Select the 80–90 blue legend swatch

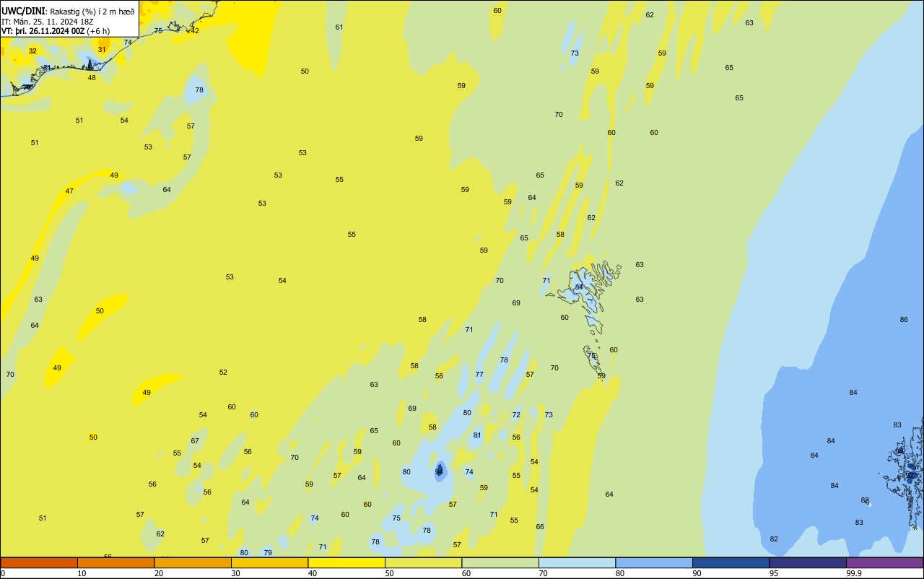654,562
